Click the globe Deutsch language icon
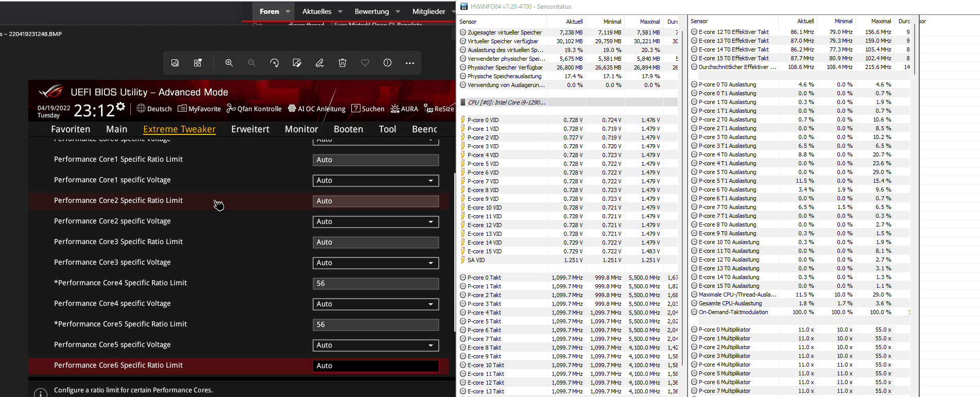This screenshot has height=397, width=980. [141, 108]
